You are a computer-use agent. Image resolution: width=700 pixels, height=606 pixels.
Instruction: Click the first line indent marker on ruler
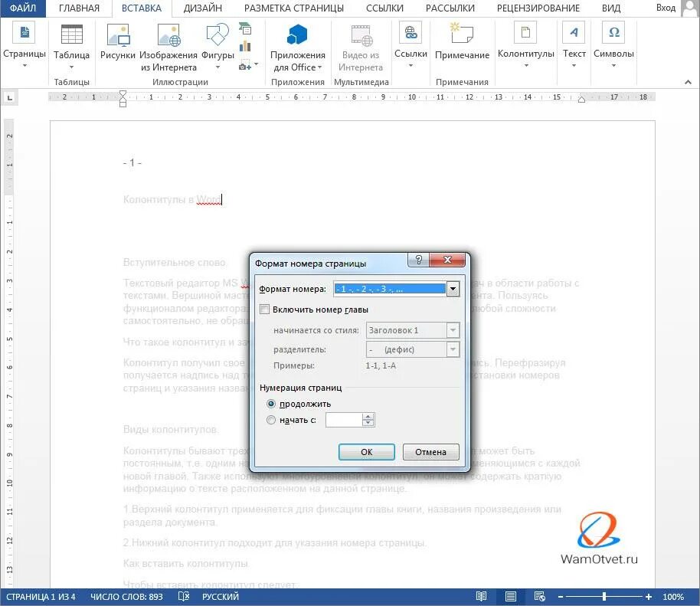(x=123, y=93)
